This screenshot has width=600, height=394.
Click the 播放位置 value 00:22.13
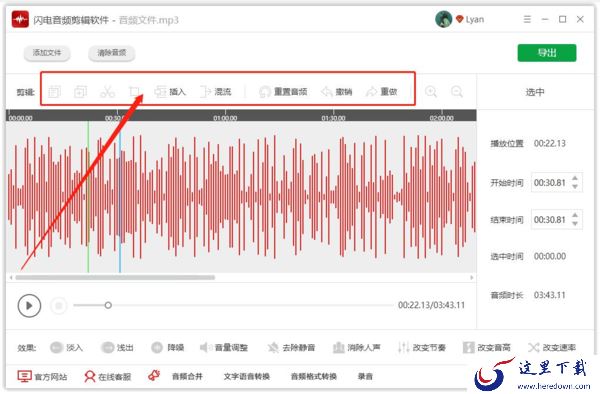(x=550, y=143)
